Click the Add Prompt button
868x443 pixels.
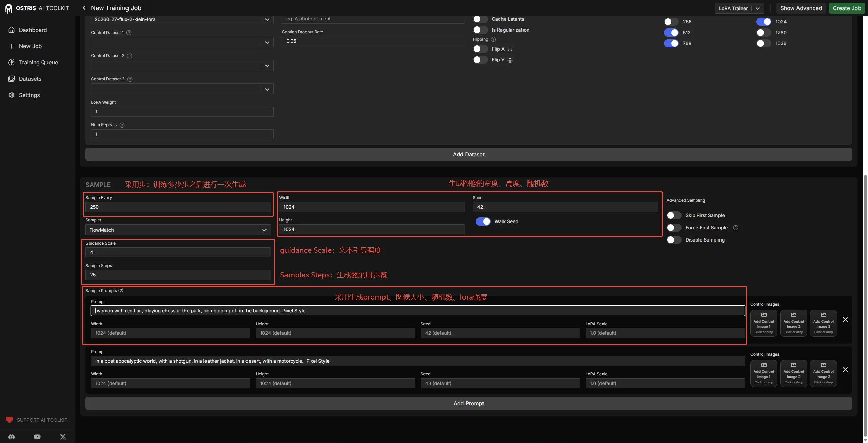(468, 403)
